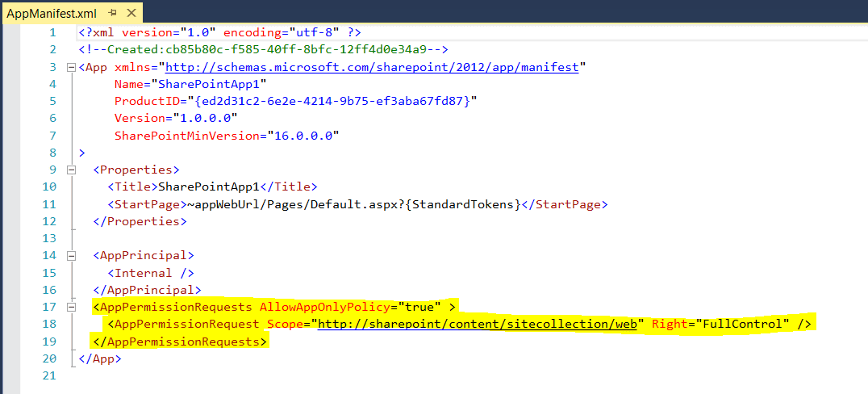Click the closing Properties tag on line 12
This screenshot has width=868, height=394.
[140, 222]
